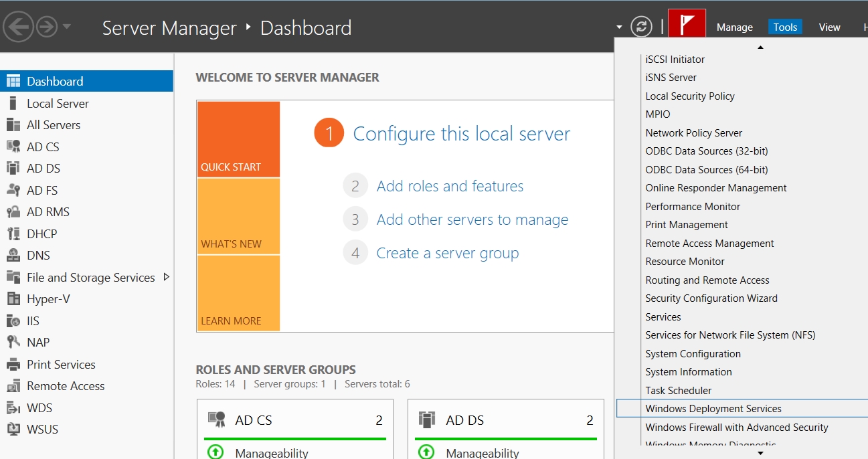This screenshot has width=868, height=459.
Task: Click Create a server group link
Action: click(448, 253)
